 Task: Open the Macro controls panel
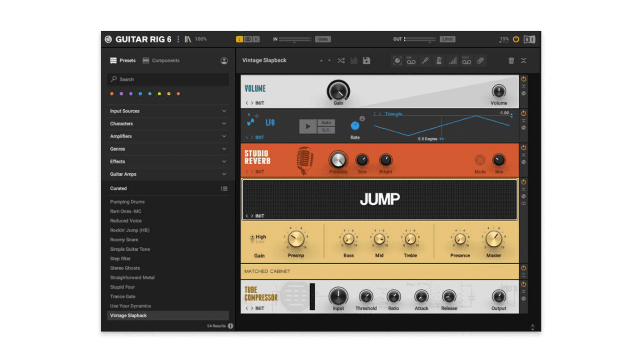click(x=397, y=60)
